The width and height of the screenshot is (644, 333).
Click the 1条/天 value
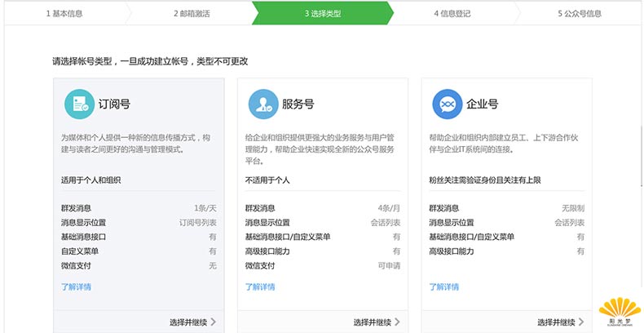(205, 208)
